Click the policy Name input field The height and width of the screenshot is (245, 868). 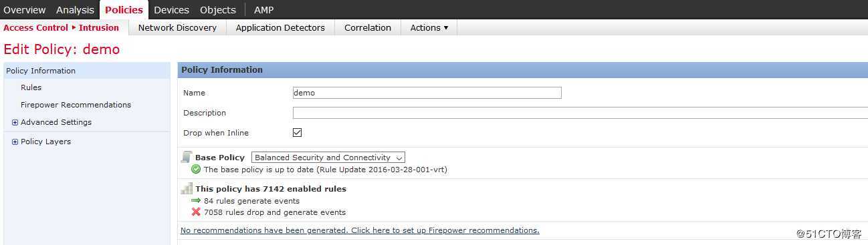pos(427,93)
